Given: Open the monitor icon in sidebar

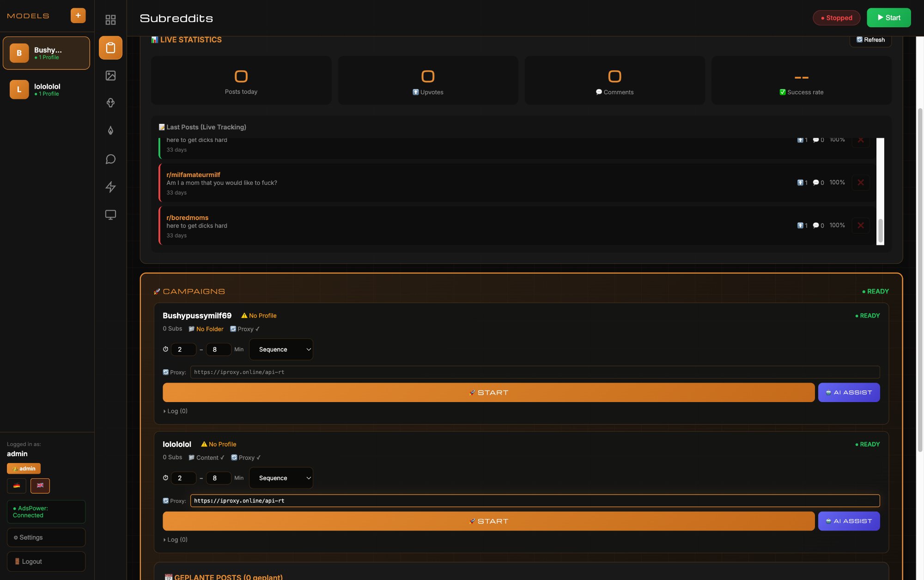Looking at the screenshot, I should 110,215.
